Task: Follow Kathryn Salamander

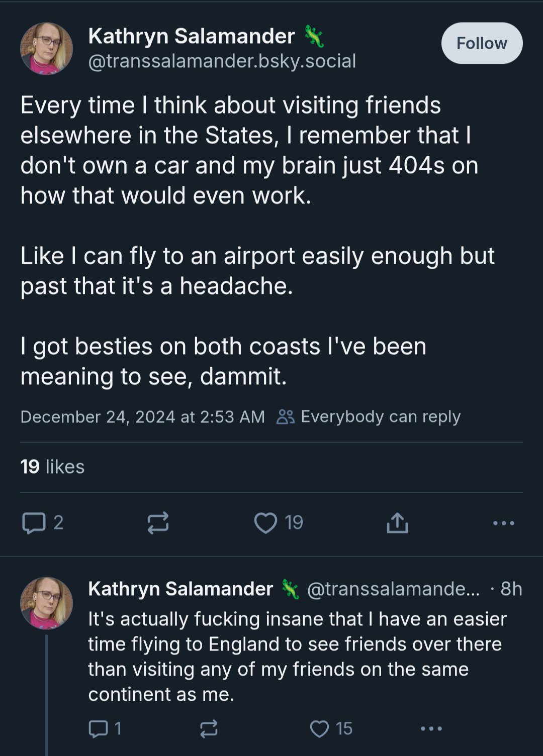Action: point(482,43)
